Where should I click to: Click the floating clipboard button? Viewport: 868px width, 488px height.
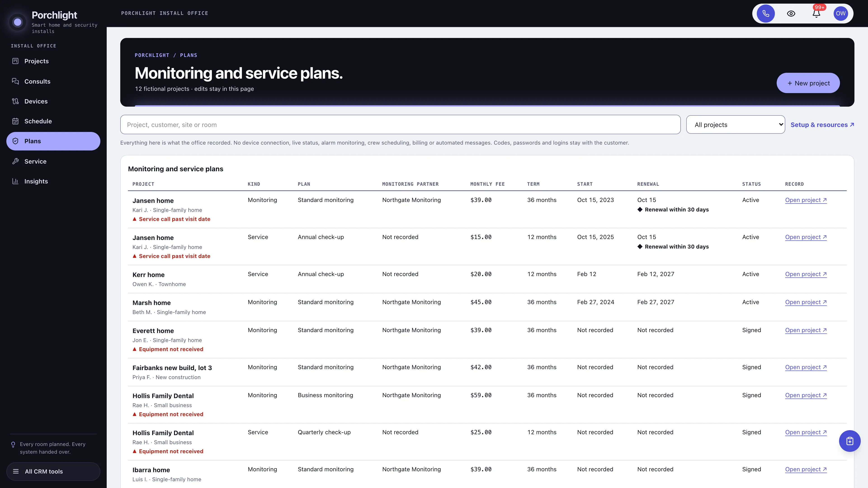849,441
